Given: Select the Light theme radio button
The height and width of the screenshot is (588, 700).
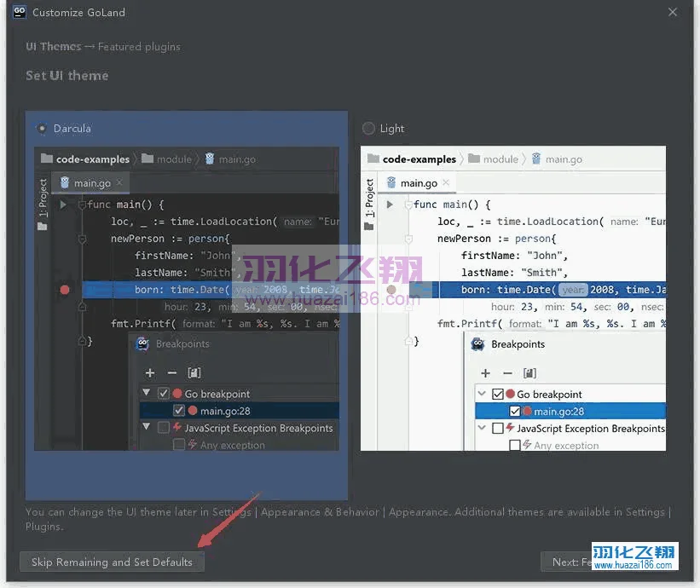Looking at the screenshot, I should pos(368,129).
